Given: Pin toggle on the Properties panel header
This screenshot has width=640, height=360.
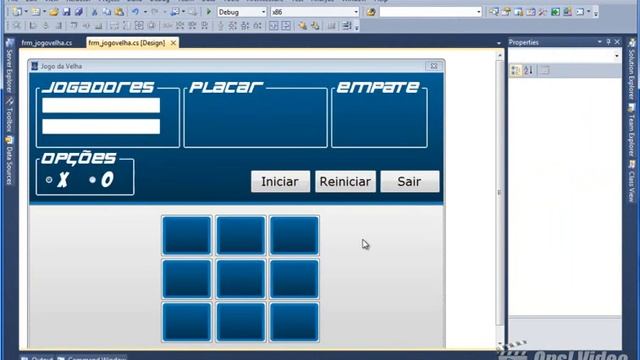Looking at the screenshot, I should click(x=608, y=42).
